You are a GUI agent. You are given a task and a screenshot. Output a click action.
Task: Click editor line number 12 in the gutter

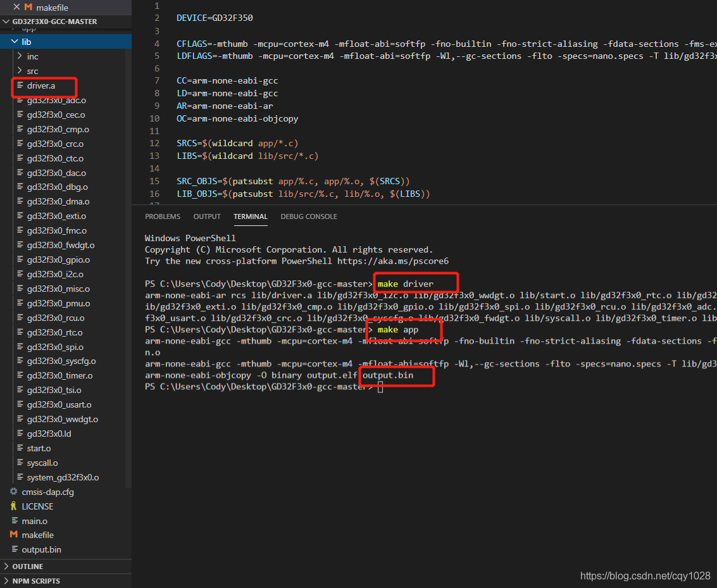coord(154,143)
